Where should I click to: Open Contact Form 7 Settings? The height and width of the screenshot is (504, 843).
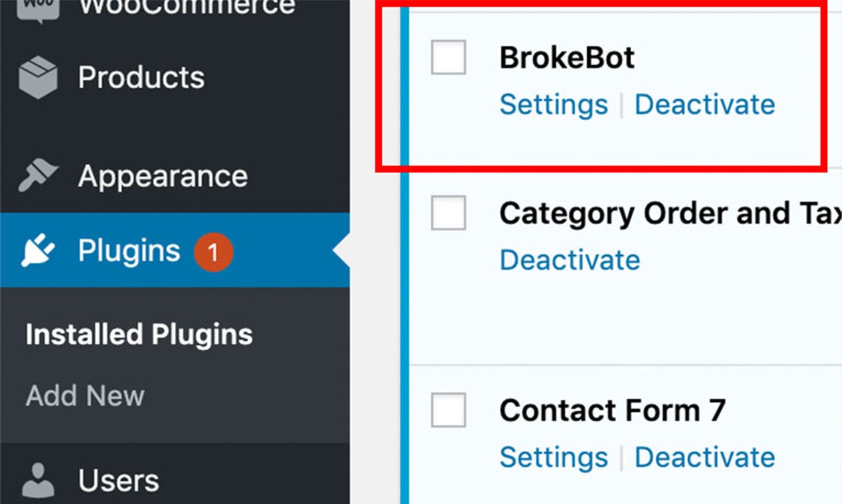[x=554, y=457]
